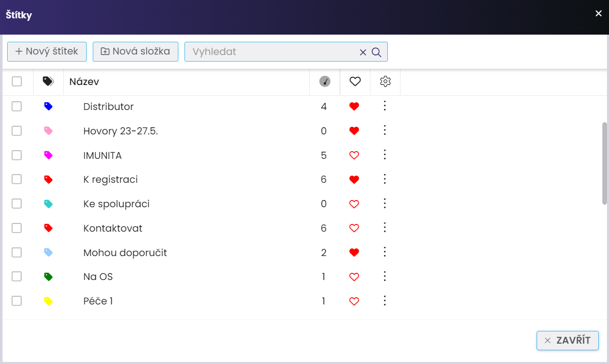Screen dimensions: 609x364
Task: Open options menu for Mohou doporučit
Action: tap(385, 252)
